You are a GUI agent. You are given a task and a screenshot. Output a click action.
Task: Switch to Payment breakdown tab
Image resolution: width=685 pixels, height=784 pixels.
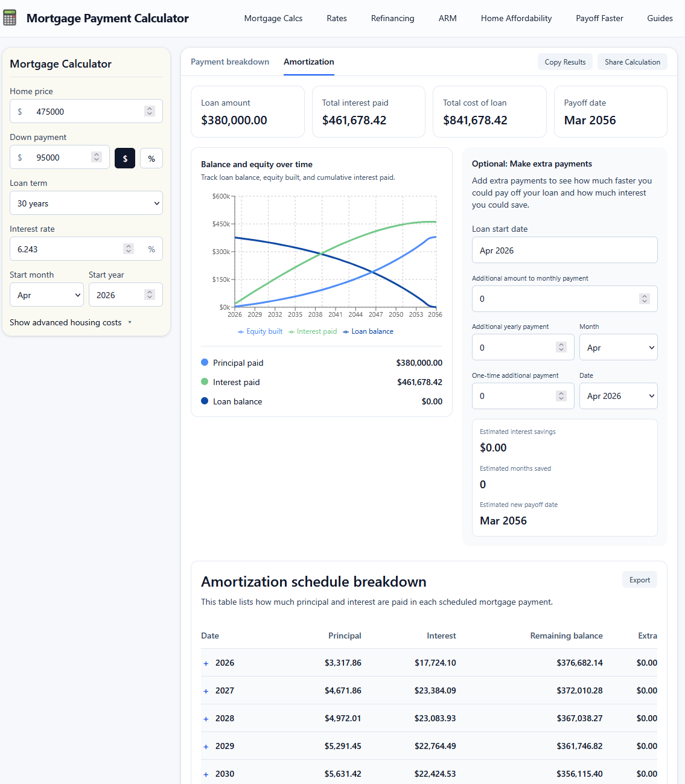pos(230,62)
